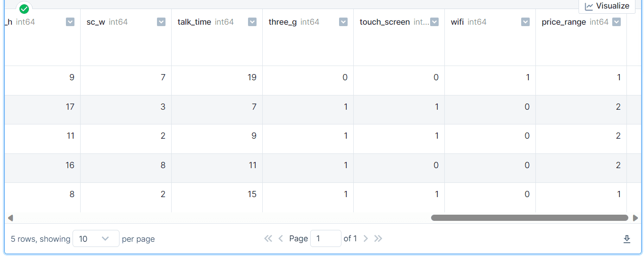Click the green checkmark status icon
Image resolution: width=644 pixels, height=256 pixels.
point(24,9)
